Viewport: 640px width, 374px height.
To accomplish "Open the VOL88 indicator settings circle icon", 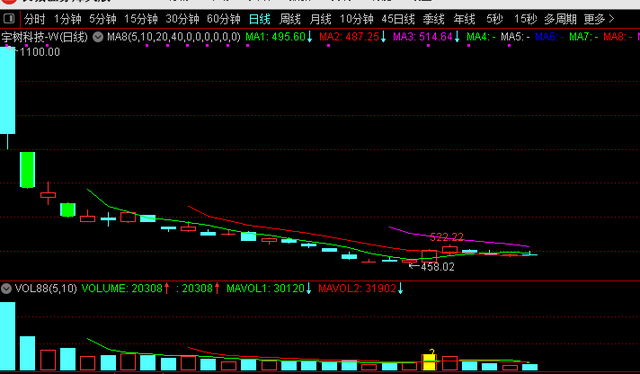I will [6, 289].
